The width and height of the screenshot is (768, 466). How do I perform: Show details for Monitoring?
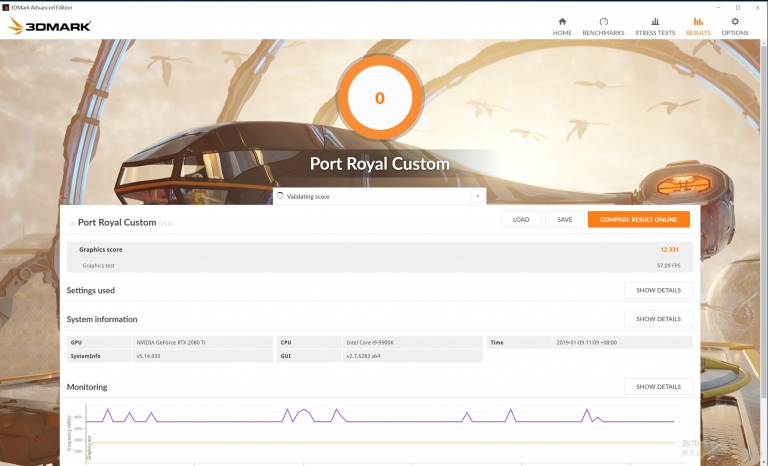(658, 387)
